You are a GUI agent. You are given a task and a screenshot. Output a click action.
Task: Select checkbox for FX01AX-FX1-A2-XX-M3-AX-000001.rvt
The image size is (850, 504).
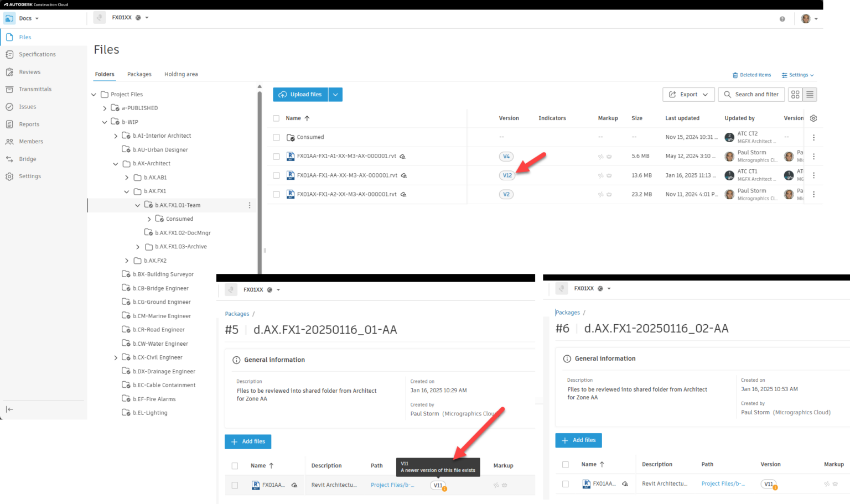[276, 194]
